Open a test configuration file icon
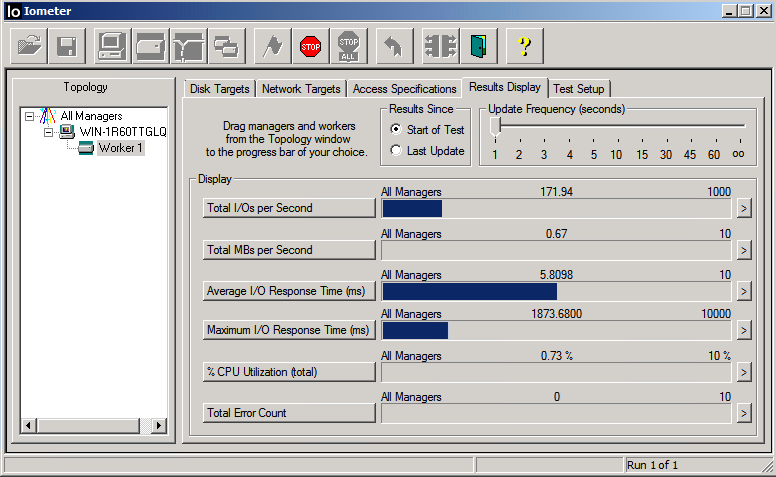 pos(29,47)
